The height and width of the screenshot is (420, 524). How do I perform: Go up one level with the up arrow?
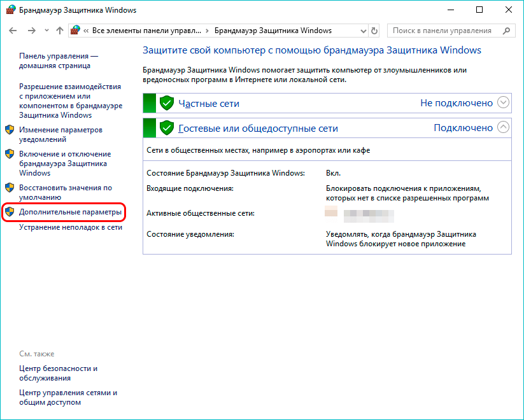pos(60,31)
